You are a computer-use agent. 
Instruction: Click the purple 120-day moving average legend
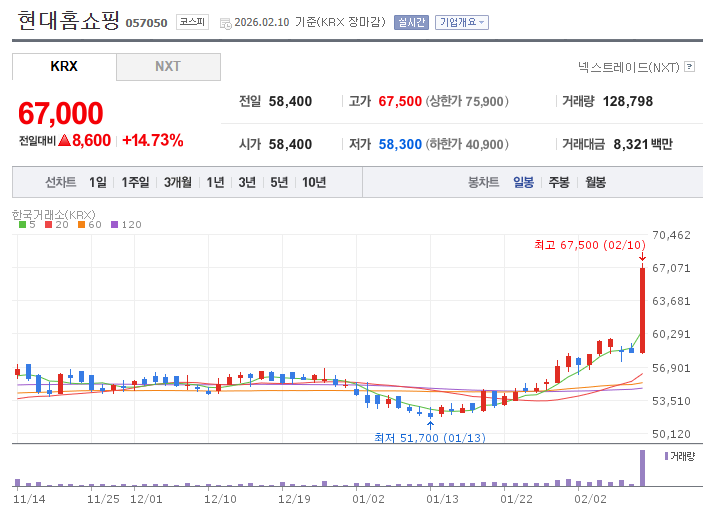(126, 225)
